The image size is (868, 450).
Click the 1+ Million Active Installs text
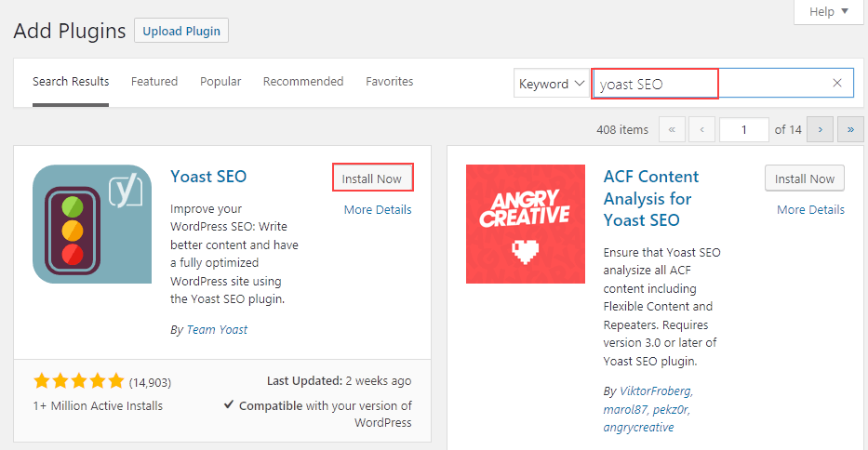point(98,405)
